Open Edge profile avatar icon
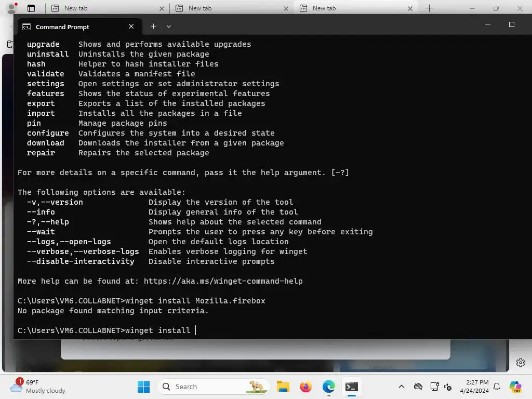Image resolution: width=532 pixels, height=399 pixels. (12, 8)
